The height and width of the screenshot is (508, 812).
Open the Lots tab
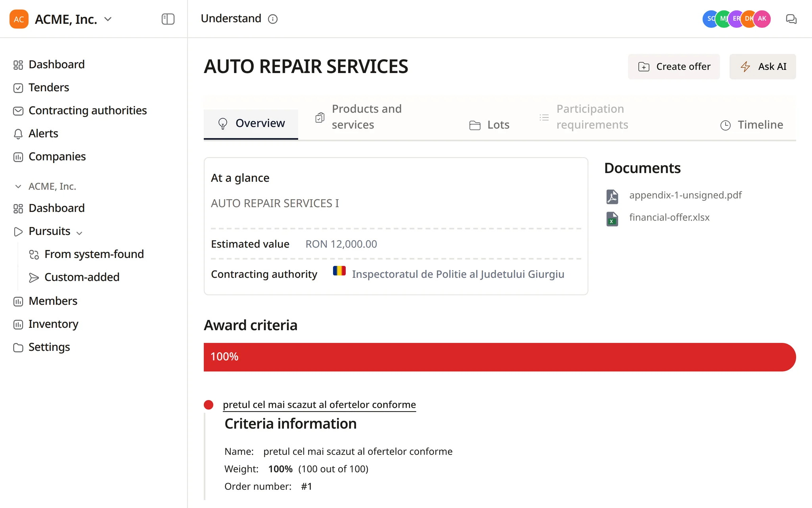(489, 125)
